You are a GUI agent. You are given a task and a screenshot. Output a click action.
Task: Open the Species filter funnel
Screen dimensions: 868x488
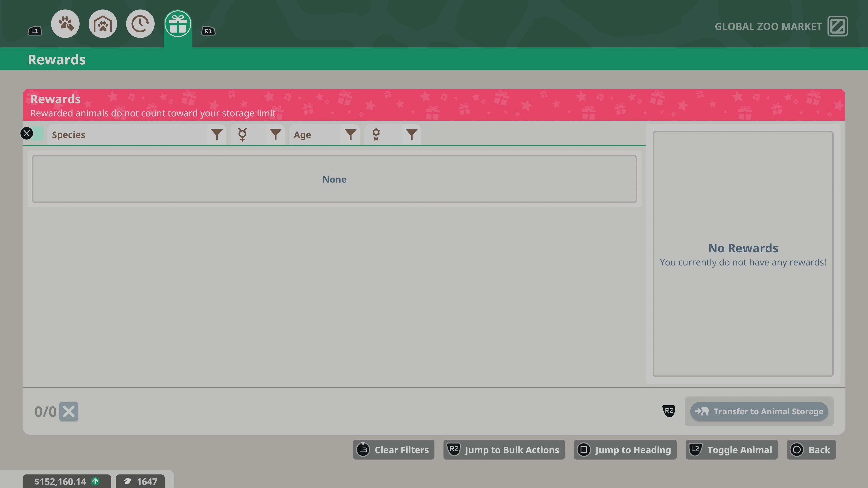point(217,135)
